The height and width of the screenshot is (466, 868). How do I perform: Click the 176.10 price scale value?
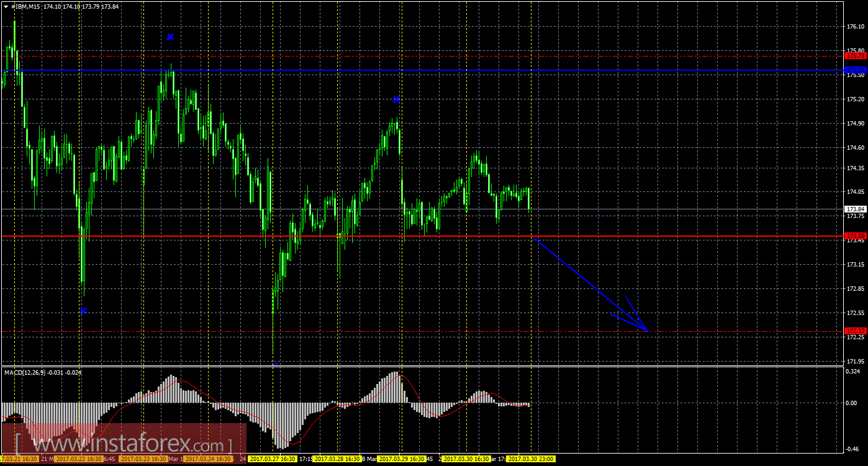[x=856, y=27]
